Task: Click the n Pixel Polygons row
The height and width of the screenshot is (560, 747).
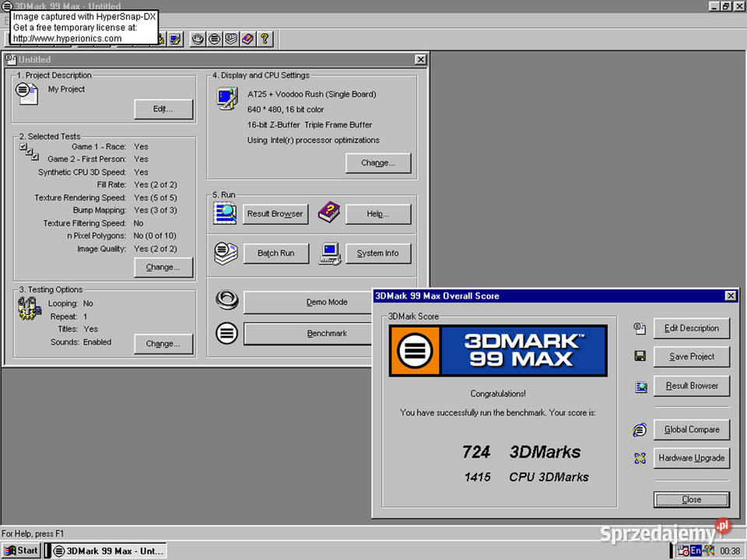Action: click(121, 236)
